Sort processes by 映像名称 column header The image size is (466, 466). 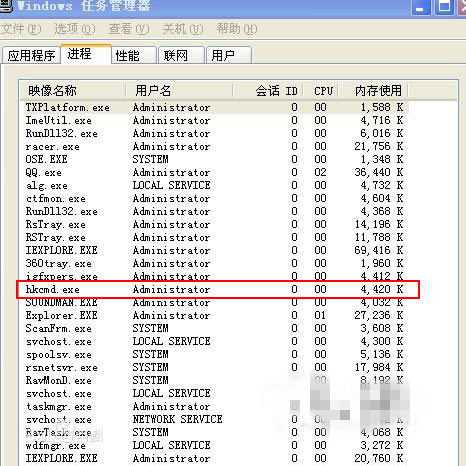[73, 91]
